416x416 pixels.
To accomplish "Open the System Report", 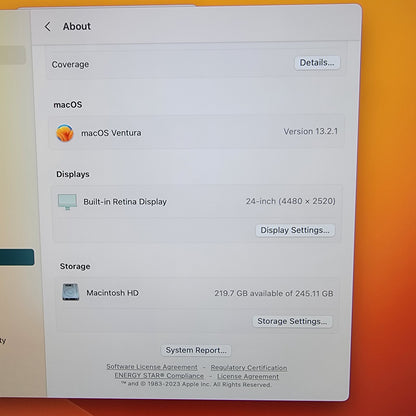I will pos(196,350).
